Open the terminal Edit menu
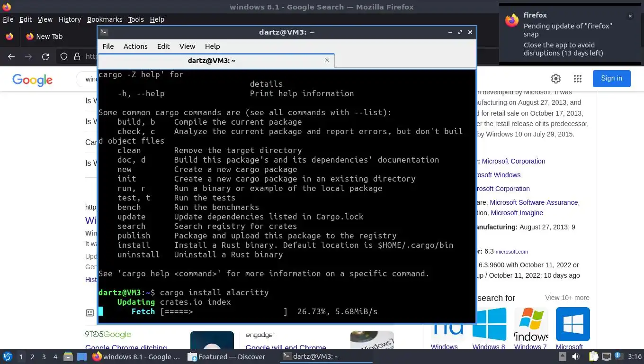Screen dimensions: 644x364 pyautogui.click(x=163, y=46)
